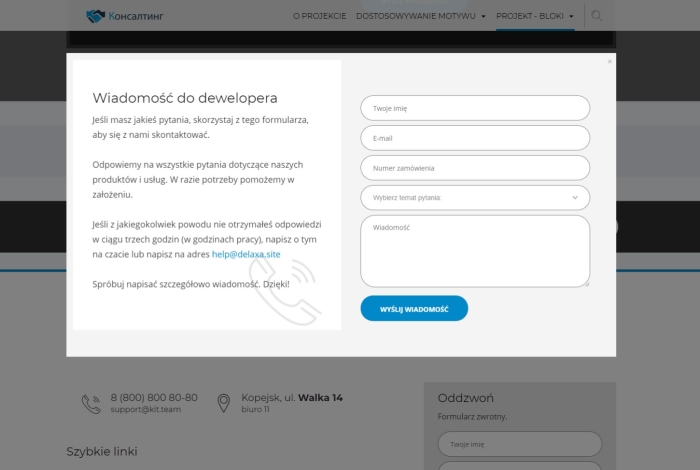Grab the Wiadomość textarea resize handle

586,283
